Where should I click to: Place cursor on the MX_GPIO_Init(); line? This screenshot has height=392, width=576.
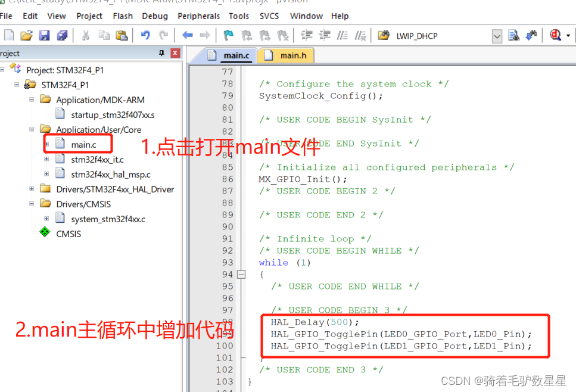click(303, 179)
